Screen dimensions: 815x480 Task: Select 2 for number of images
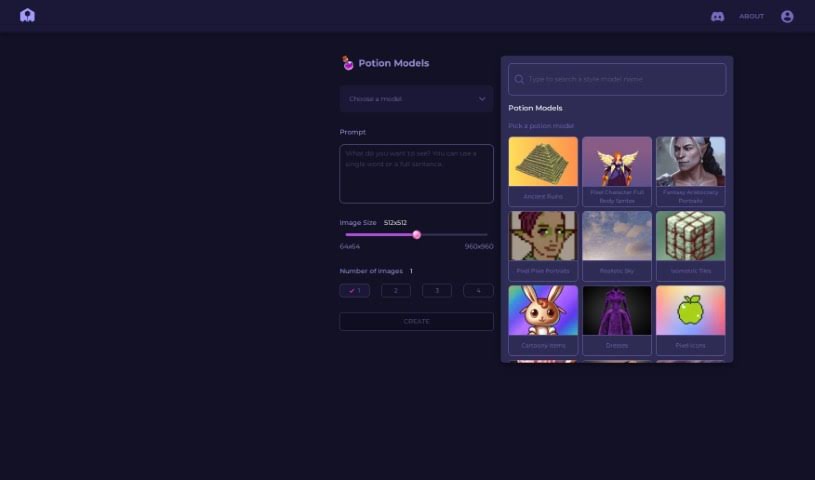pyautogui.click(x=396, y=291)
